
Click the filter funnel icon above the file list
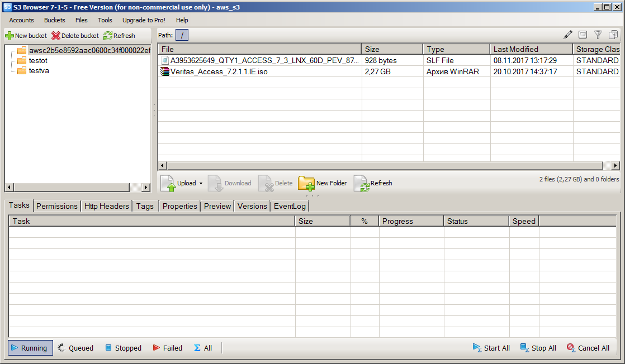[x=598, y=34]
